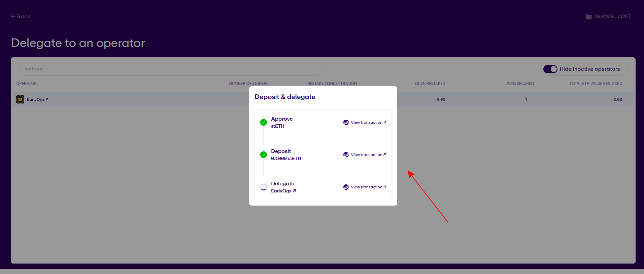The height and width of the screenshot is (274, 644).
Task: Click explorer icon beside Delegate View transaction
Action: point(346,187)
